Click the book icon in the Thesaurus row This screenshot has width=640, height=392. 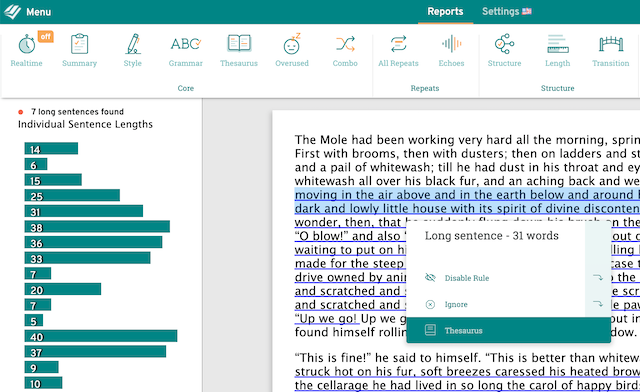coord(430,330)
